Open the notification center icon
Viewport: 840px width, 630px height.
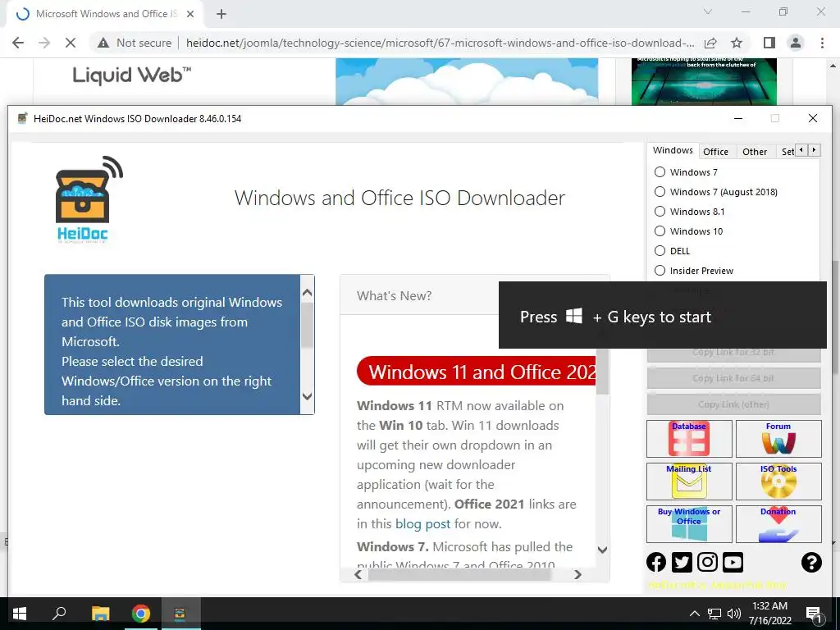tap(814, 614)
